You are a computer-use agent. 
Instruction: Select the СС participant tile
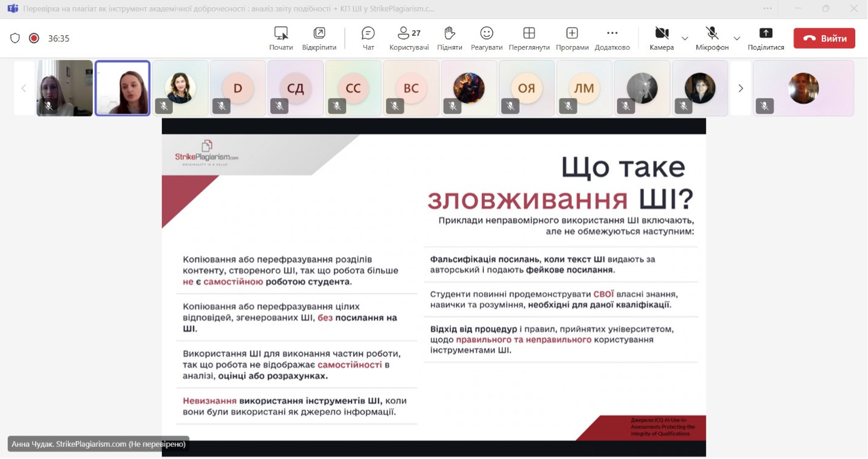point(353,88)
